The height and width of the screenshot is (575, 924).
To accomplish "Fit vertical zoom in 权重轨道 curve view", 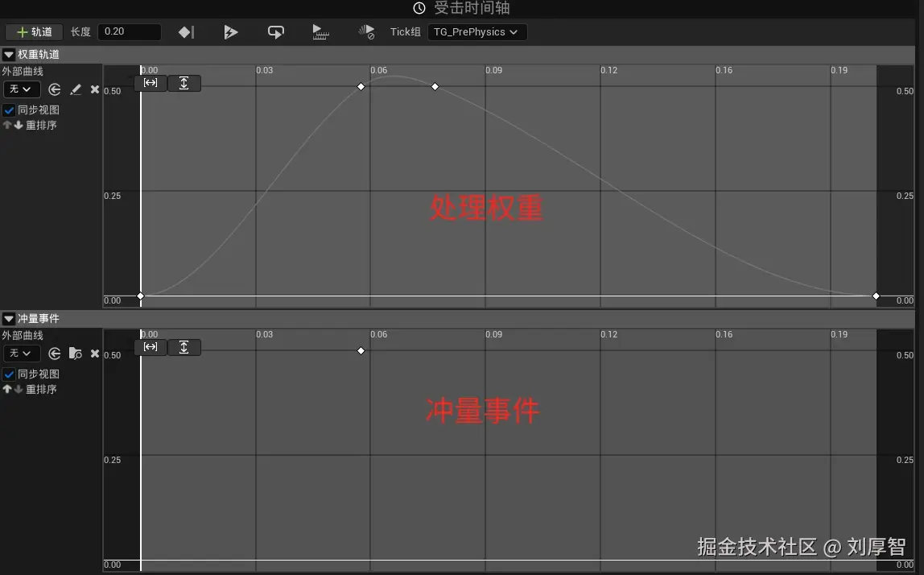I will (184, 83).
